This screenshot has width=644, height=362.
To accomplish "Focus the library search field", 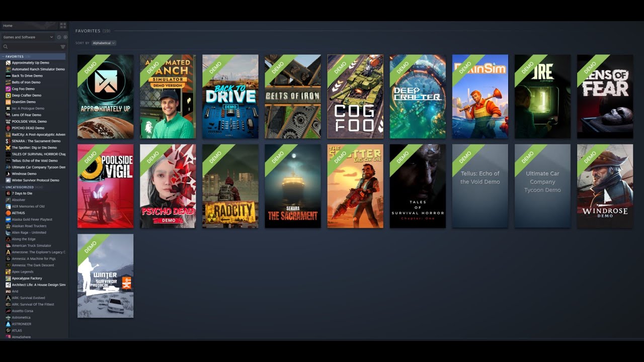I will coord(30,47).
